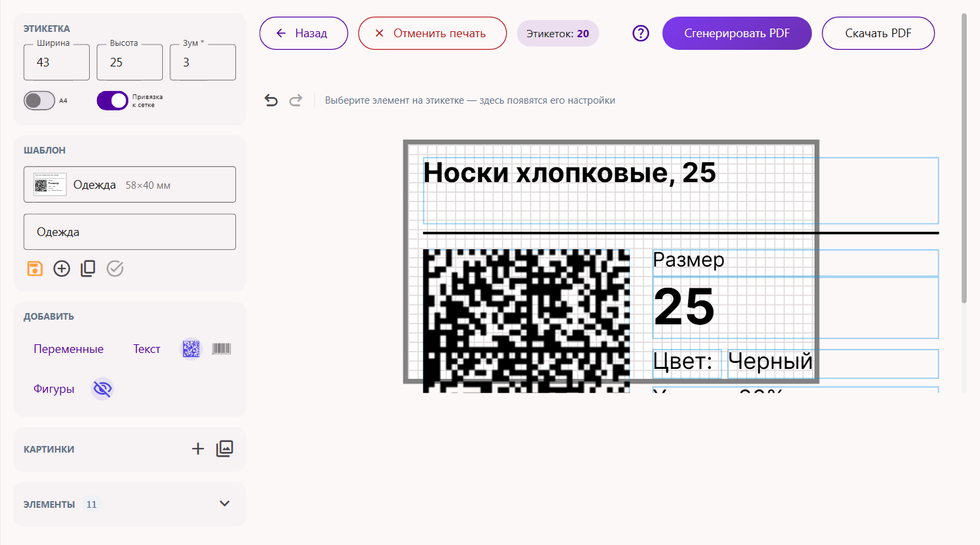This screenshot has height=545, width=980.
Task: Redo the label edit
Action: click(x=296, y=100)
